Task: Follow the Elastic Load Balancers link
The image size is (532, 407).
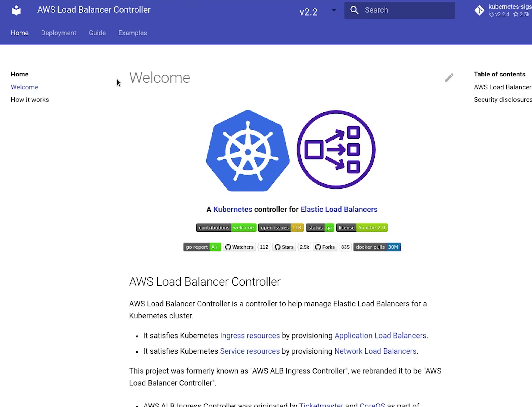Action: (339, 209)
